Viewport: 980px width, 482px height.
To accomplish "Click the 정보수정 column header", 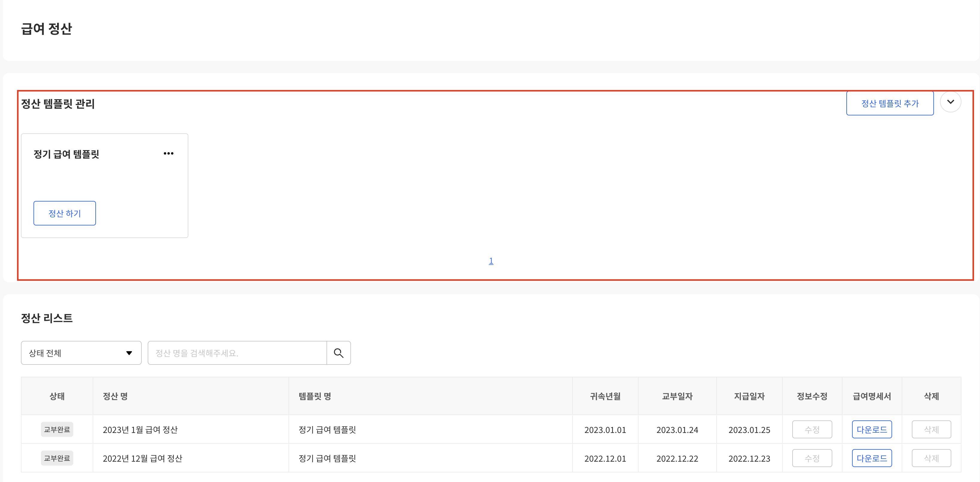I will click(812, 396).
